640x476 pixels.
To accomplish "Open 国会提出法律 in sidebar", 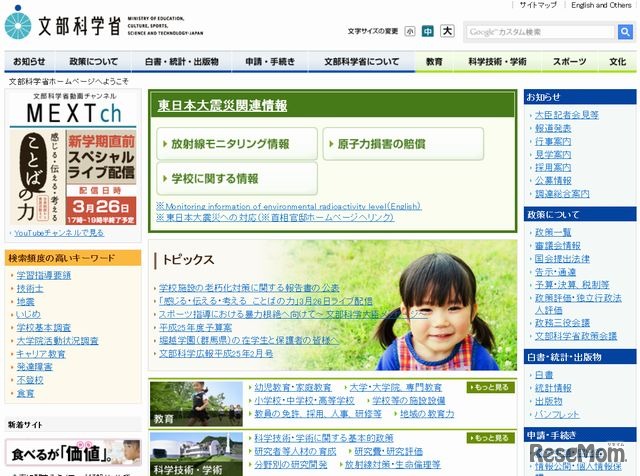I will click(x=562, y=258).
